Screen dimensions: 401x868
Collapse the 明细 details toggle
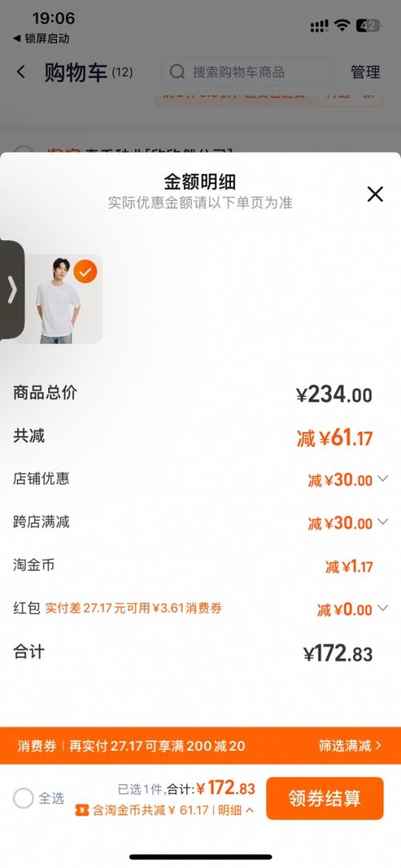click(236, 810)
